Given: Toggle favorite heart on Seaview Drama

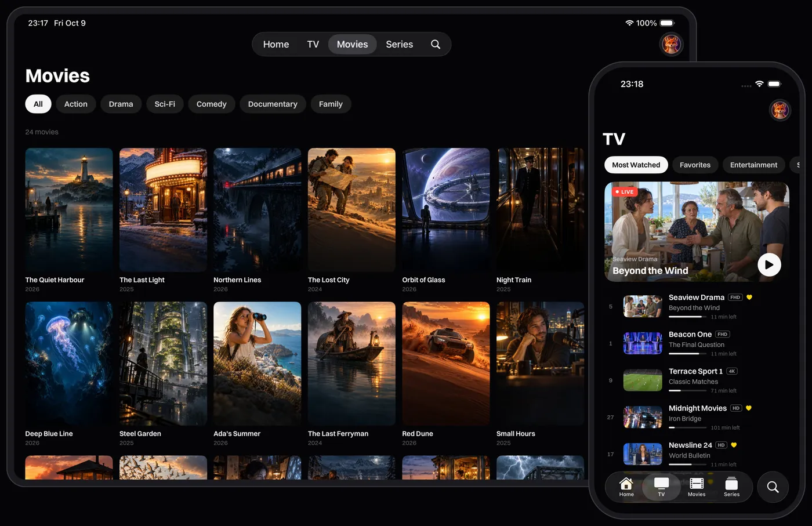Looking at the screenshot, I should tap(749, 297).
